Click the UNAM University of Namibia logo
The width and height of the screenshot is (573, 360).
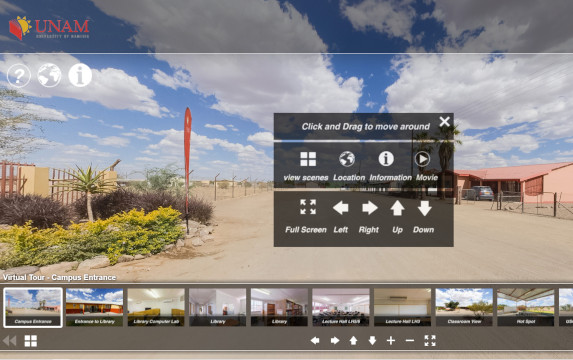tap(49, 28)
